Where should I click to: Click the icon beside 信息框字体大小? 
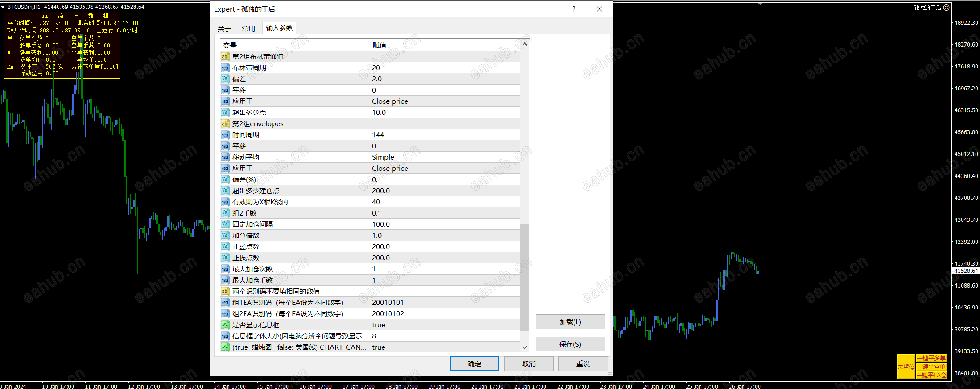[x=225, y=336]
